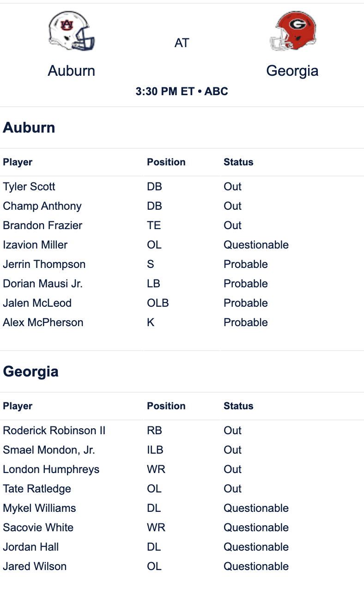Click the Auburn section heading

click(x=29, y=127)
